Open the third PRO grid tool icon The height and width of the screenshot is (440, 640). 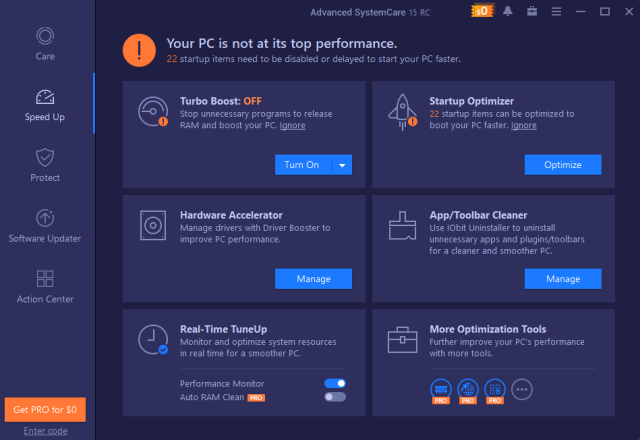(495, 391)
